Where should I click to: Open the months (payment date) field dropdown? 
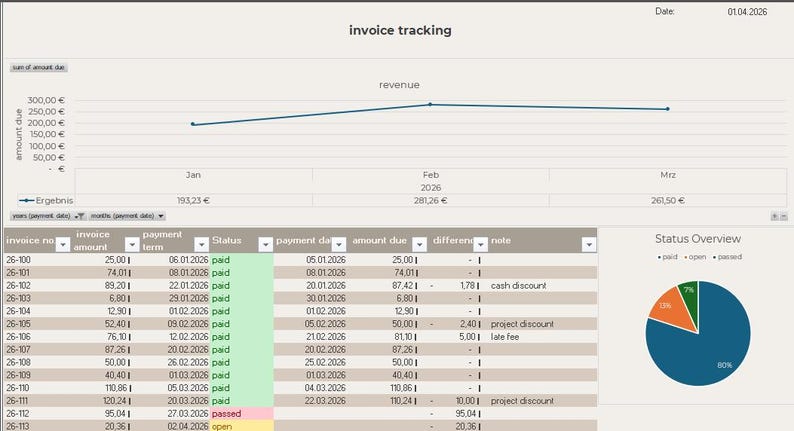[x=127, y=216]
